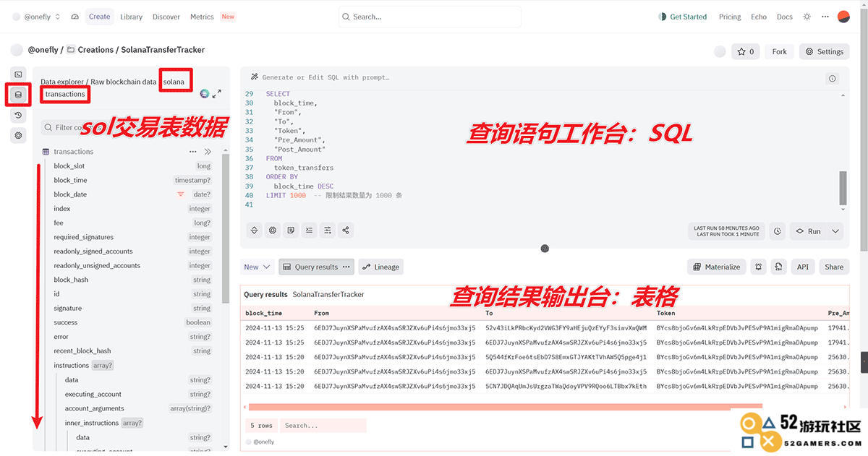Image resolution: width=868 pixels, height=456 pixels.
Task: Open the Pricing link
Action: pos(730,17)
